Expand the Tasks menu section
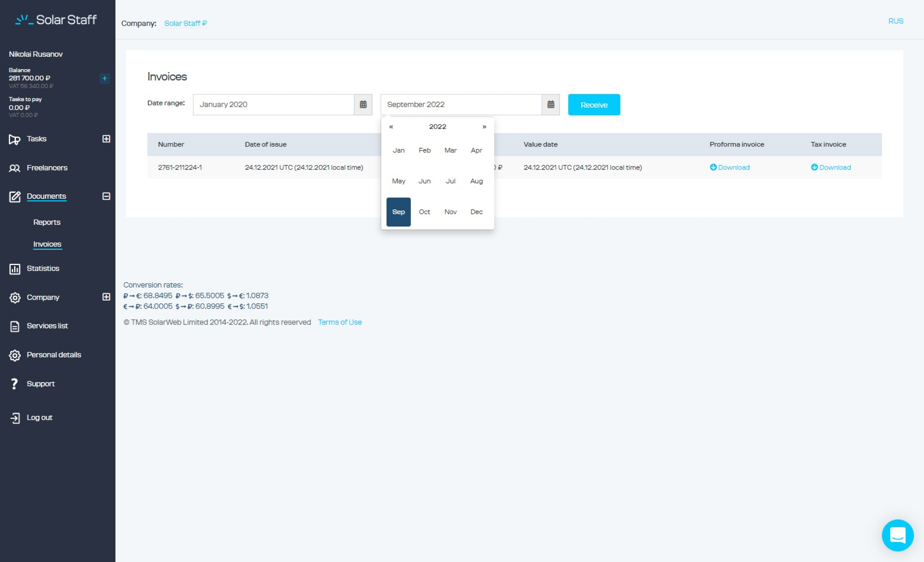Image resolution: width=924 pixels, height=562 pixels. (x=106, y=139)
